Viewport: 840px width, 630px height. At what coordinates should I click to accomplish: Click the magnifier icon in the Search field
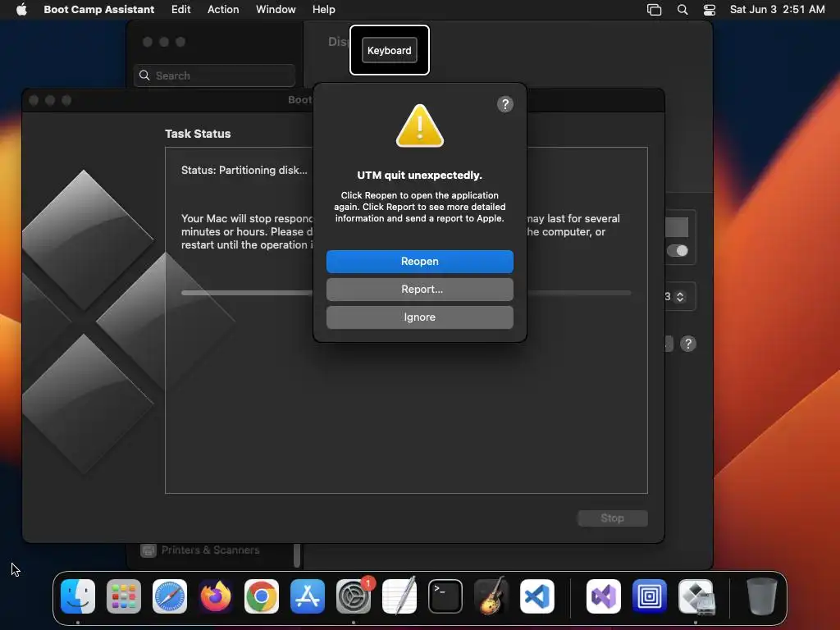click(x=144, y=75)
